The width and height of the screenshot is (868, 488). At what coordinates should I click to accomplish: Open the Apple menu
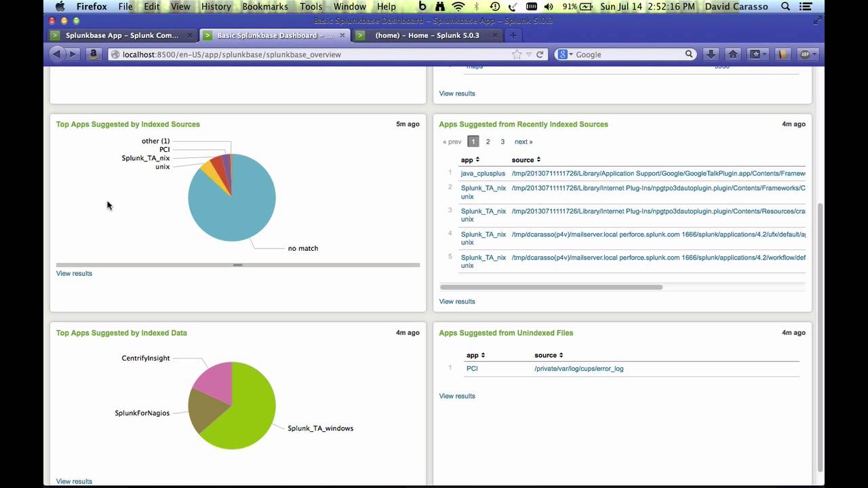point(60,7)
